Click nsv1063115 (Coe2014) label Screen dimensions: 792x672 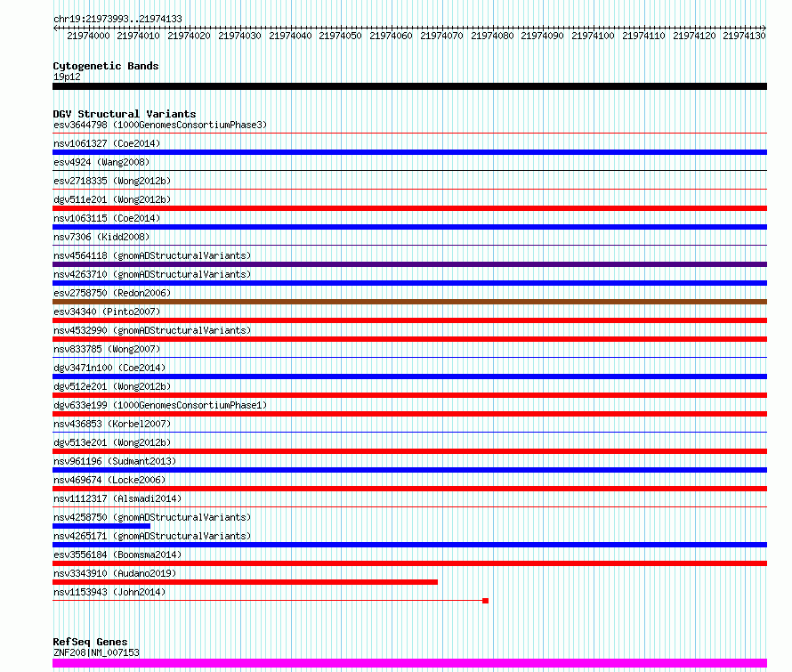(x=107, y=218)
